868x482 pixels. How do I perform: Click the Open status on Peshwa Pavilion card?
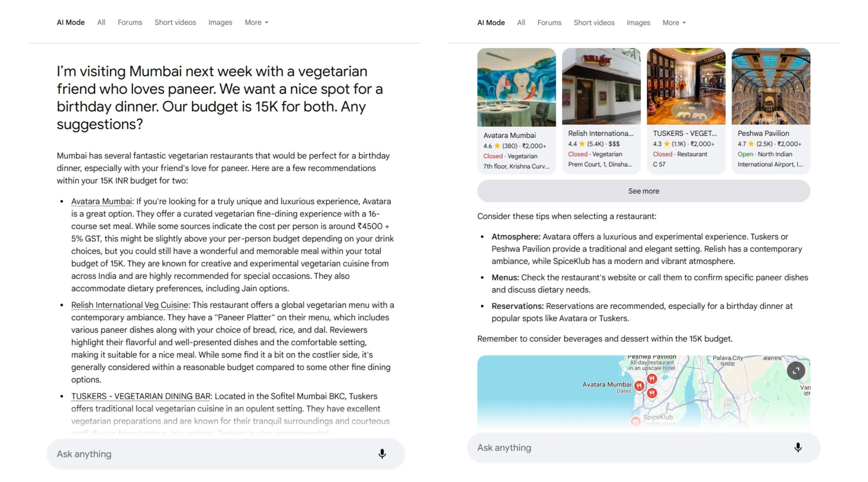click(745, 154)
